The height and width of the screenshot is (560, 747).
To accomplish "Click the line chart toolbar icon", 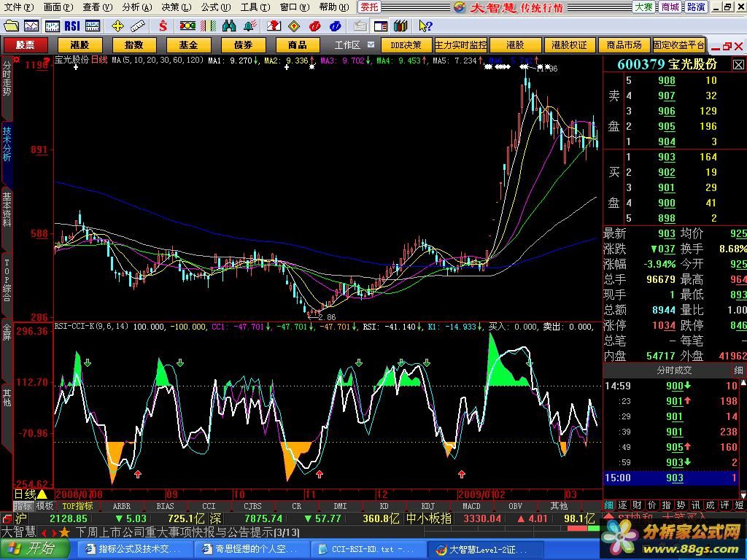I will pyautogui.click(x=31, y=26).
